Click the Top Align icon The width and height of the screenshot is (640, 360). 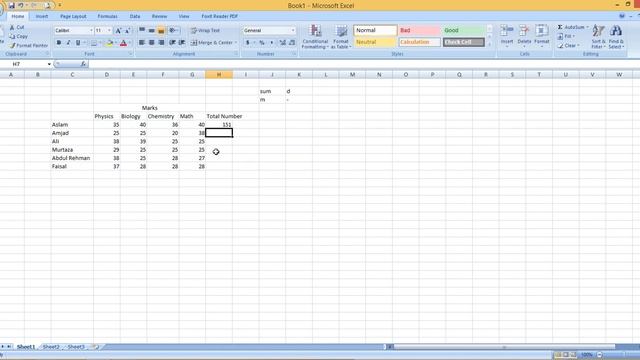pyautogui.click(x=142, y=30)
